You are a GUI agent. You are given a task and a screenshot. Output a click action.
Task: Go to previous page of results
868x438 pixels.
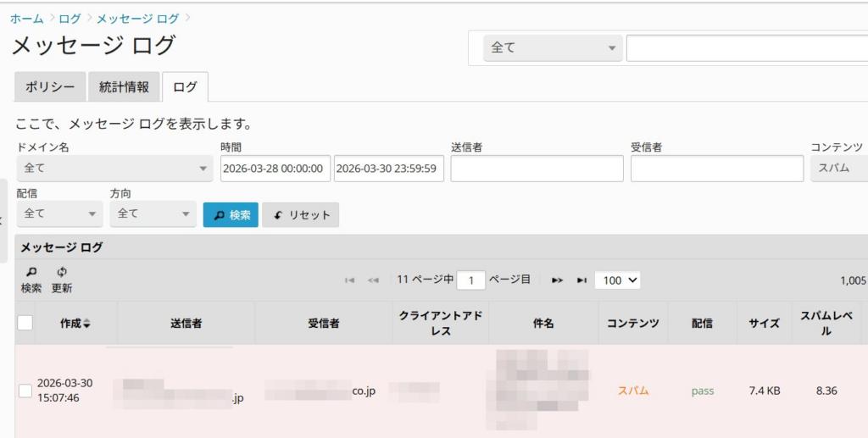tap(373, 280)
